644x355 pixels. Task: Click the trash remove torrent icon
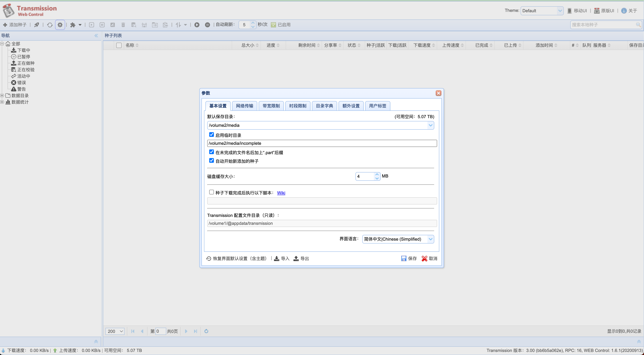pos(123,25)
